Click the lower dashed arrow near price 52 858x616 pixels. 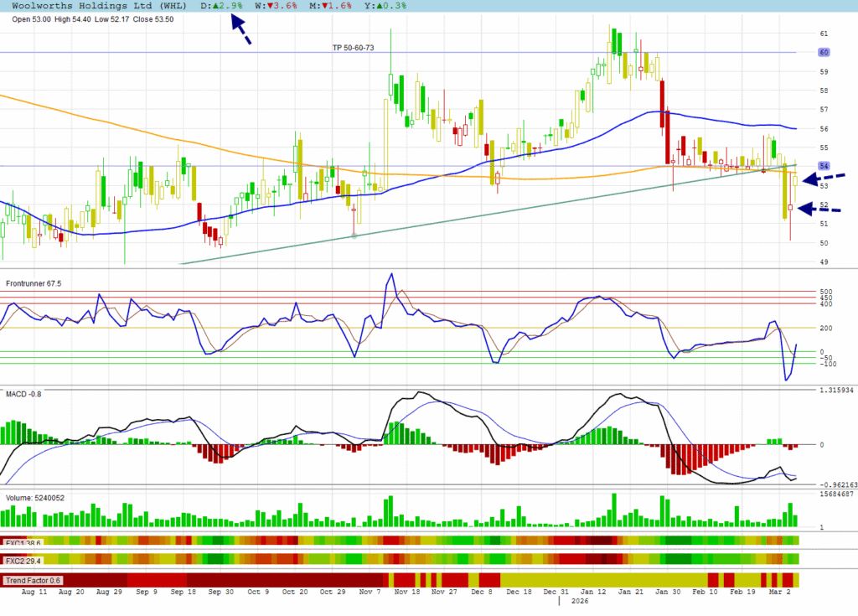(819, 210)
